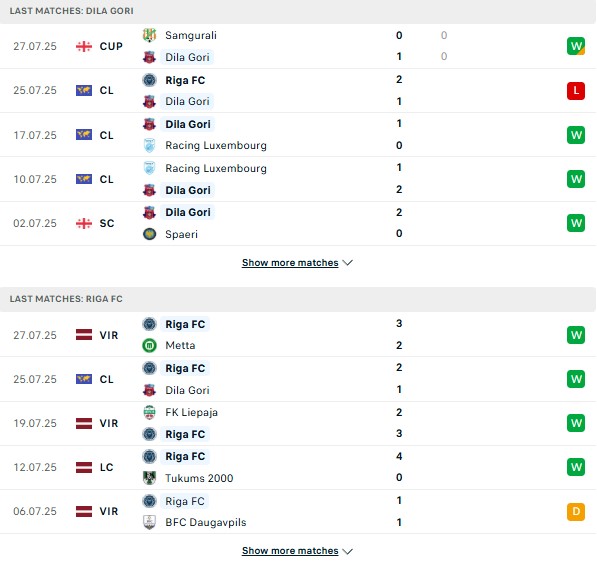Click the Samgurali team crest icon
Screen dimensions: 597x568
[x=149, y=35]
